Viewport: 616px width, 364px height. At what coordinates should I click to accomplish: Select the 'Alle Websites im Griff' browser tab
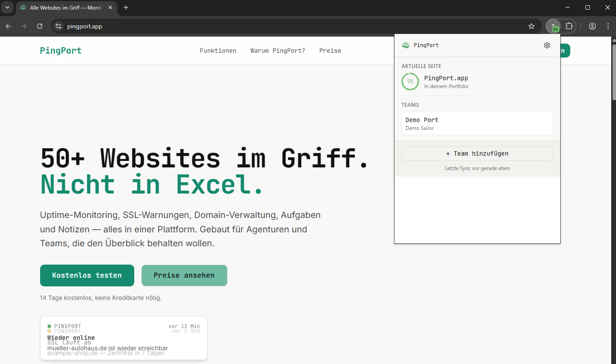61,7
